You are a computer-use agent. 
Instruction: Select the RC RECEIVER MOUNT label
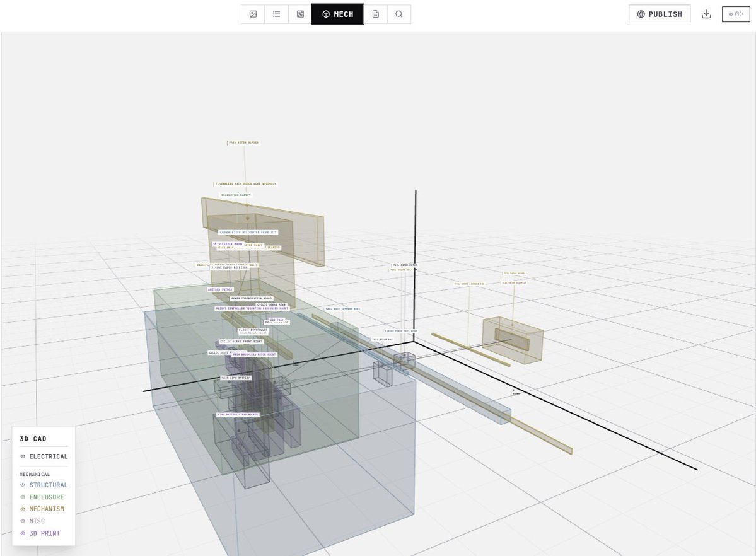tap(228, 244)
